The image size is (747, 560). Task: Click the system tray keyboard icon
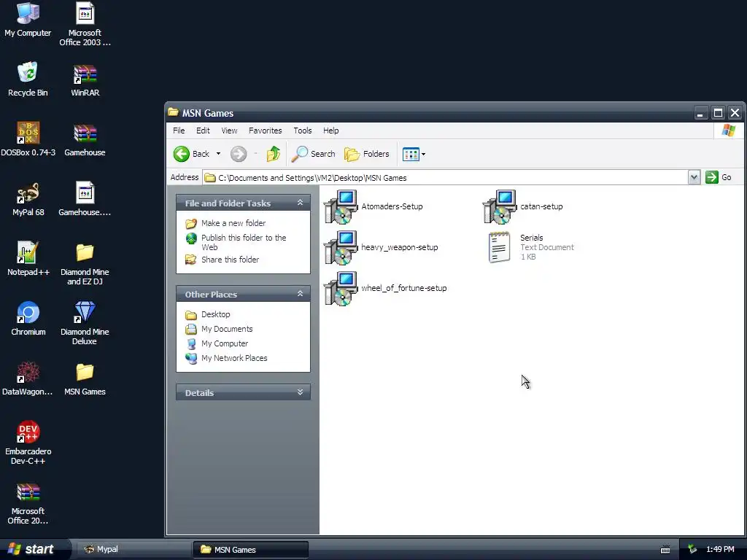(x=665, y=550)
